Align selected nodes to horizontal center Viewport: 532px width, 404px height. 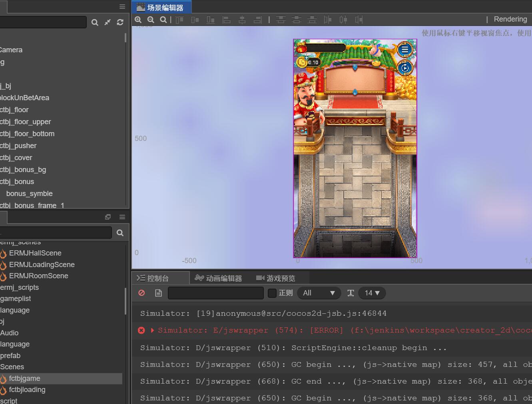click(x=242, y=20)
